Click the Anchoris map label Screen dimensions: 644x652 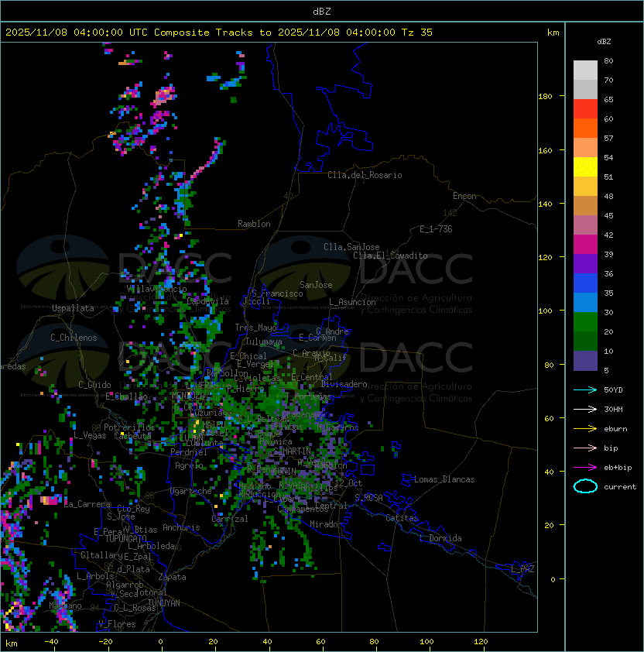click(x=181, y=527)
